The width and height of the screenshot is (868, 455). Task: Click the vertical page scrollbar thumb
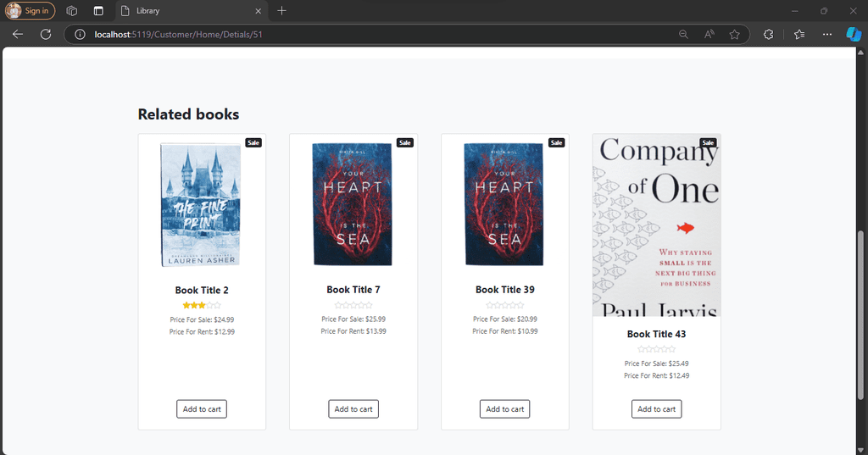click(x=860, y=315)
